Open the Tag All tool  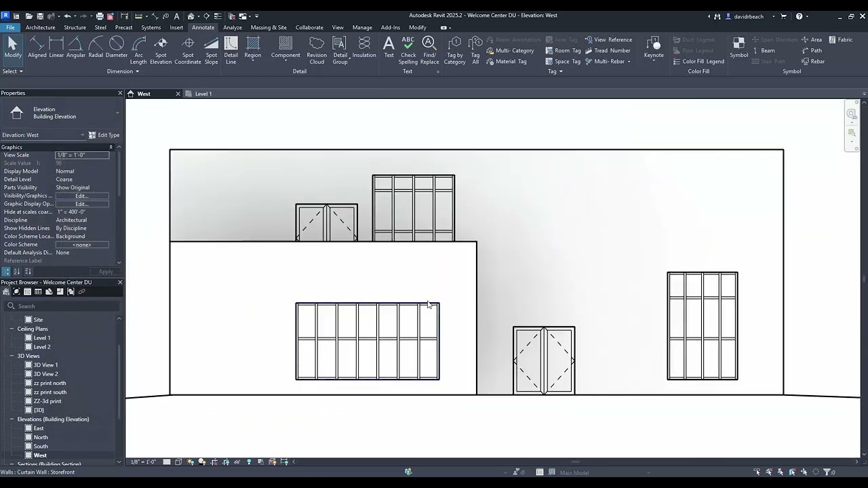tap(475, 50)
